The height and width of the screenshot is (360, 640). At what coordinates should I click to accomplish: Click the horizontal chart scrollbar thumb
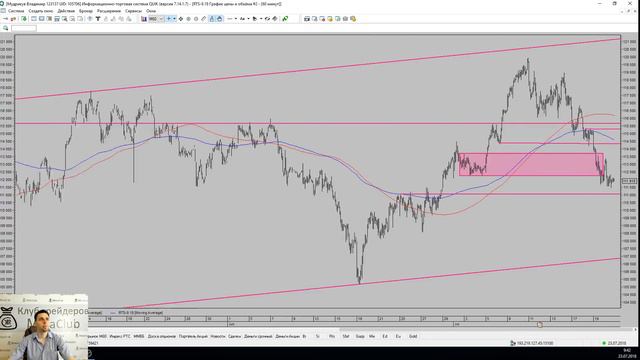point(486,330)
